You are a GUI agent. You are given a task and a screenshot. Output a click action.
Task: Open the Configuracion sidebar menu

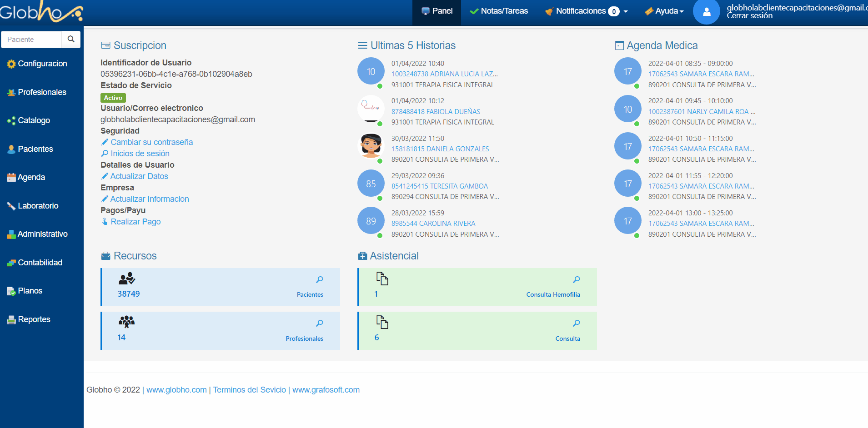pos(42,64)
